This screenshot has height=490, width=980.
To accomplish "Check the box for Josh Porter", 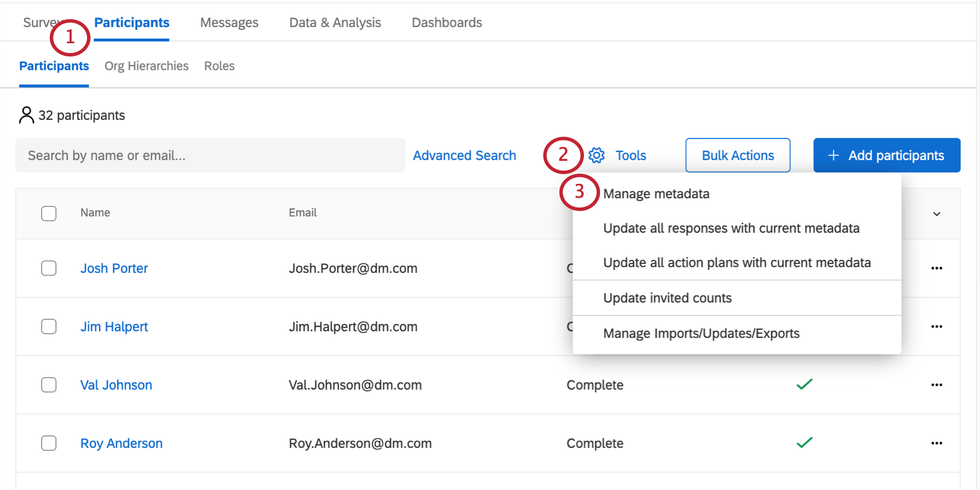I will 49,268.
